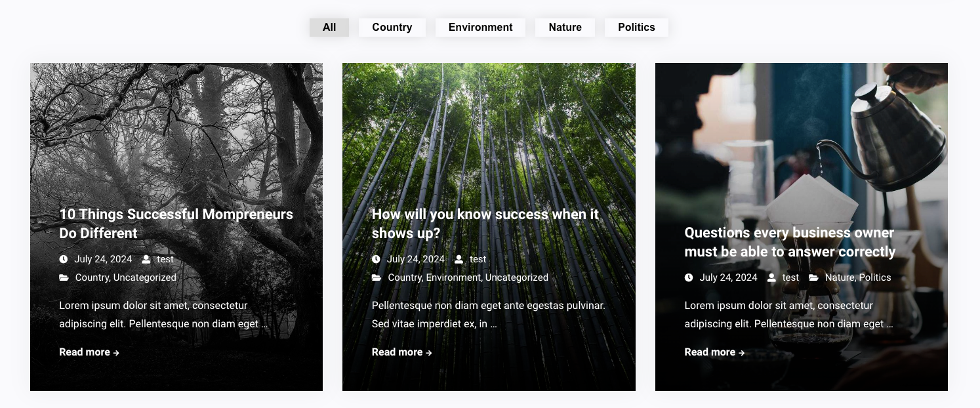This screenshot has width=980, height=408.
Task: Click author user icon on 'How will you know success' post
Action: point(459,259)
